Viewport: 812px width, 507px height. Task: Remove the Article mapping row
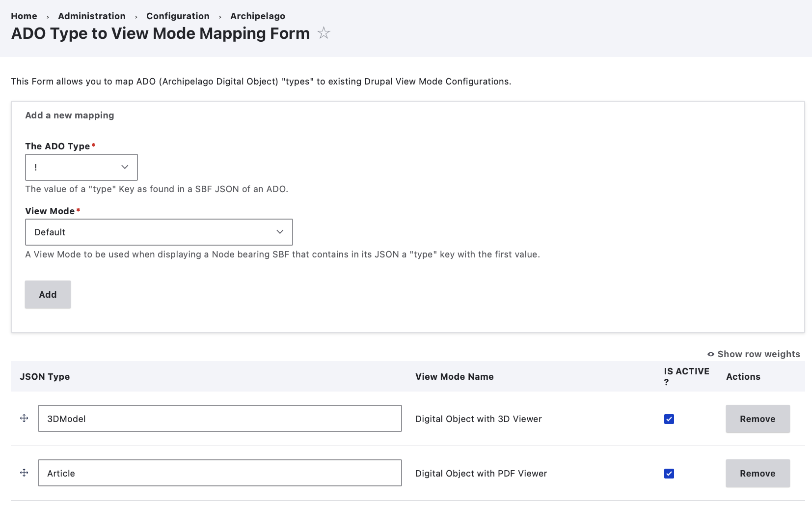[x=758, y=474]
